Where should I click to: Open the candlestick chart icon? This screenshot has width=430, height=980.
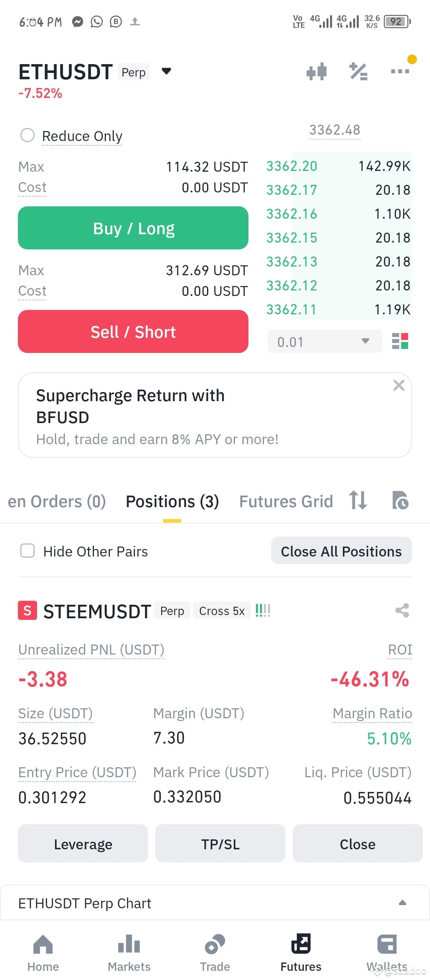(x=317, y=72)
